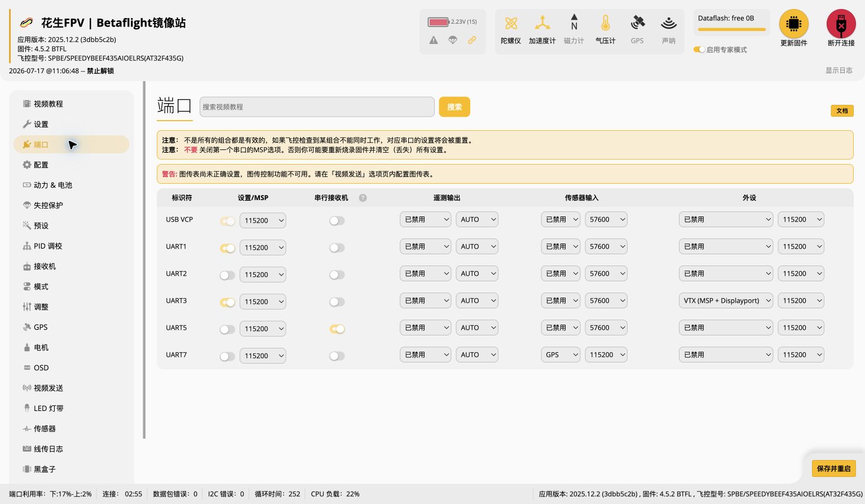Click the Dataflash free space bar
Screen dimensions: 865x504
click(731, 29)
